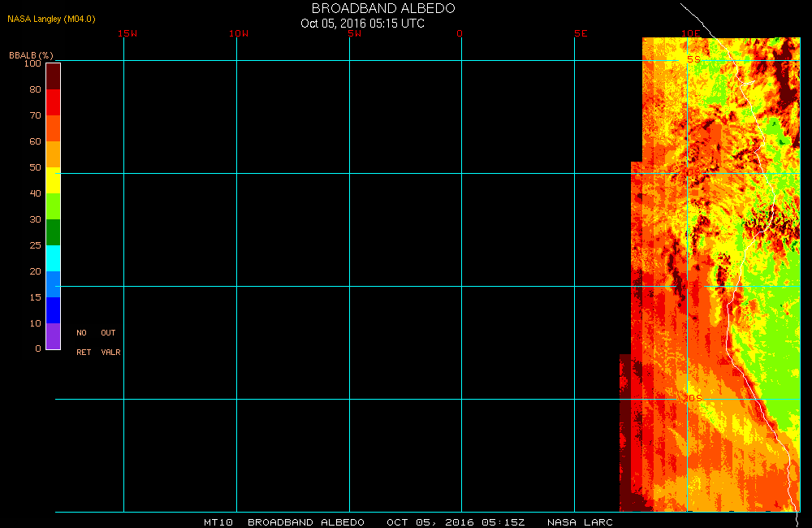Click the dark red 80-100% color band

pyautogui.click(x=53, y=76)
